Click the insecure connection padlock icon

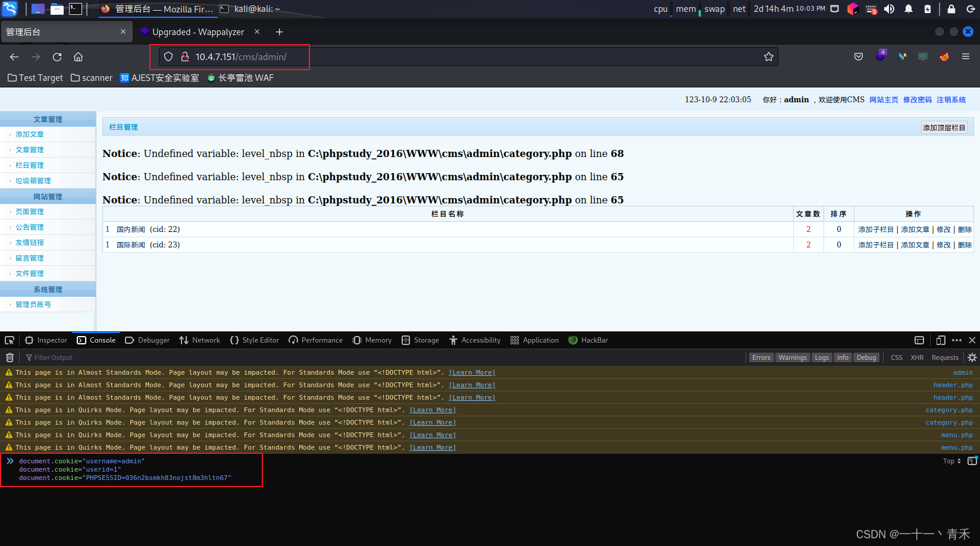(184, 57)
